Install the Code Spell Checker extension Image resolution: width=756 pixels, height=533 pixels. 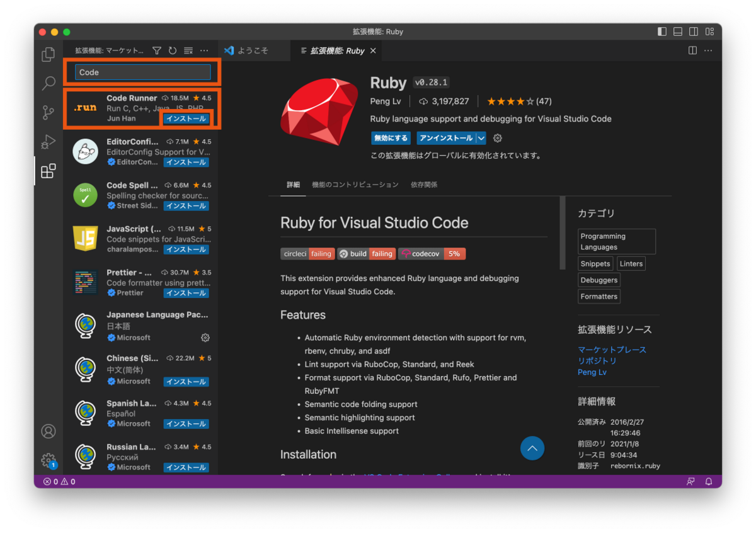pos(186,205)
